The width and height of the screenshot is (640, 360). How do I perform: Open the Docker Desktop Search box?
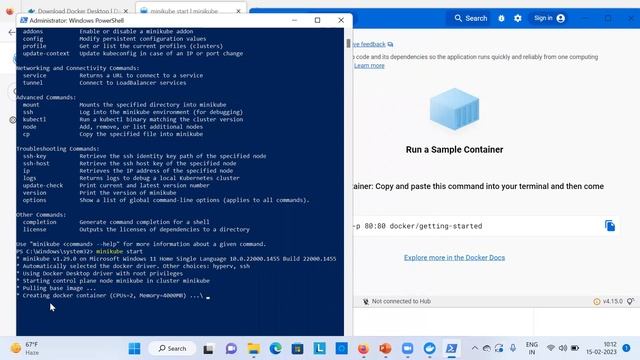click(471, 18)
